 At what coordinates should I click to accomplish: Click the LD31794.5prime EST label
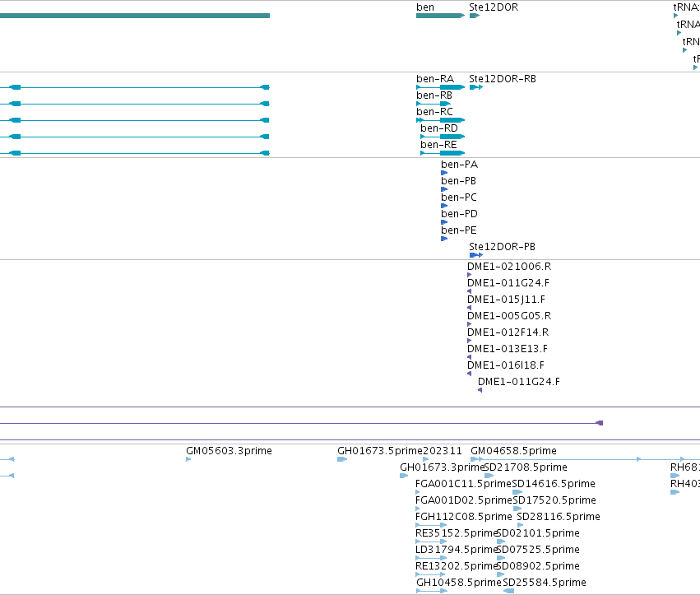[x=456, y=550]
